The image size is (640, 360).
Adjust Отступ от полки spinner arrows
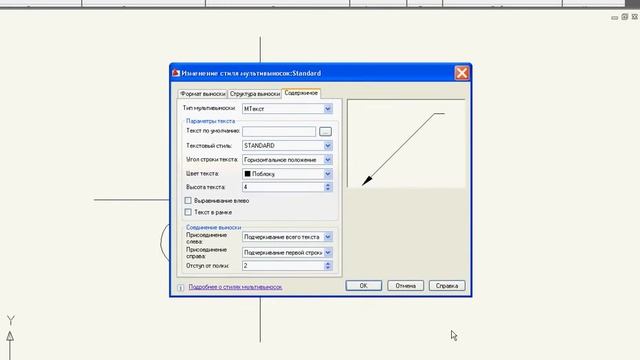[x=328, y=266]
